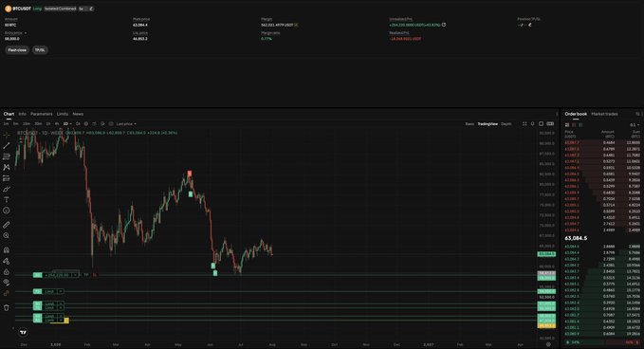The width and height of the screenshot is (644, 349).
Task: Click the margin adjust icon
Action: [296, 25]
